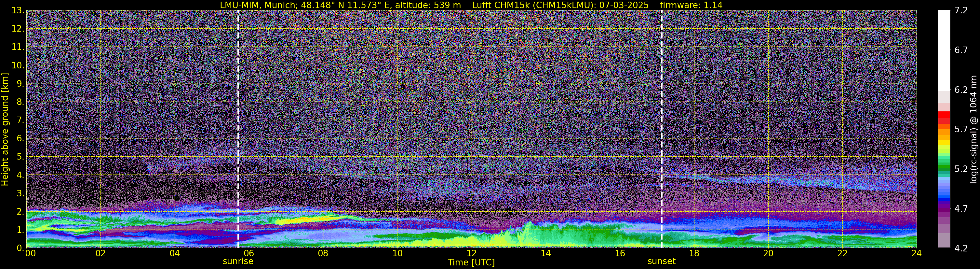Click the '0.' height tick label
The width and height of the screenshot is (980, 269).
[x=20, y=248]
